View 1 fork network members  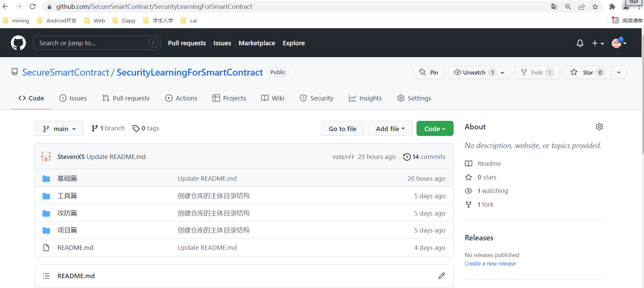[479, 204]
